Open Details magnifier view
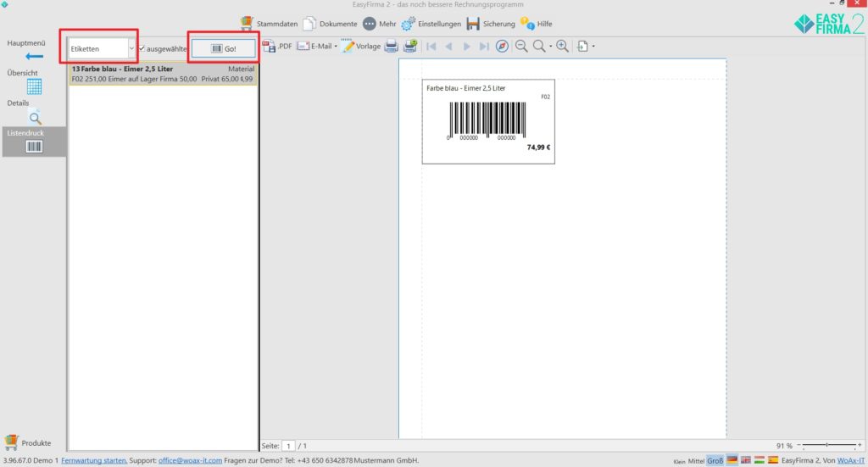Screen dimensions: 868x467 35,117
